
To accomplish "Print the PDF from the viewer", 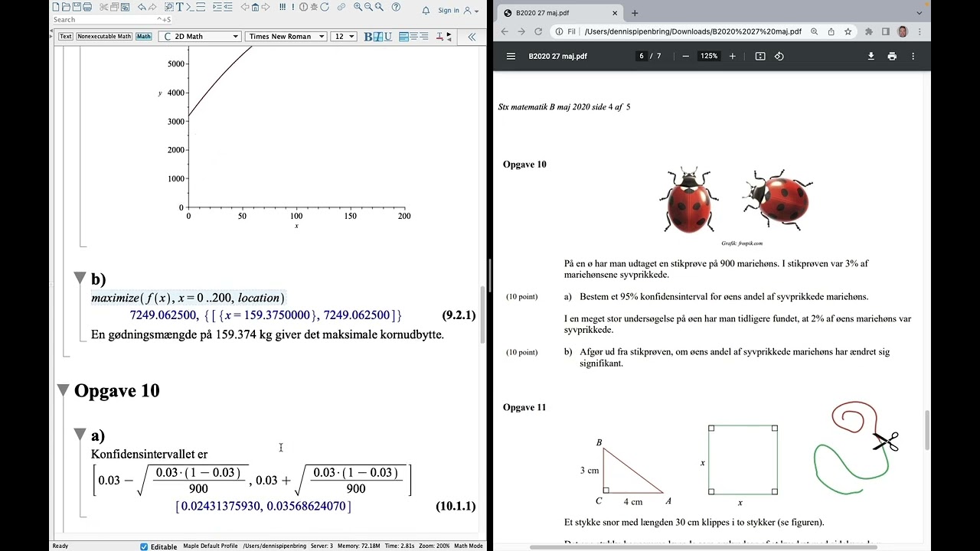I will [892, 56].
